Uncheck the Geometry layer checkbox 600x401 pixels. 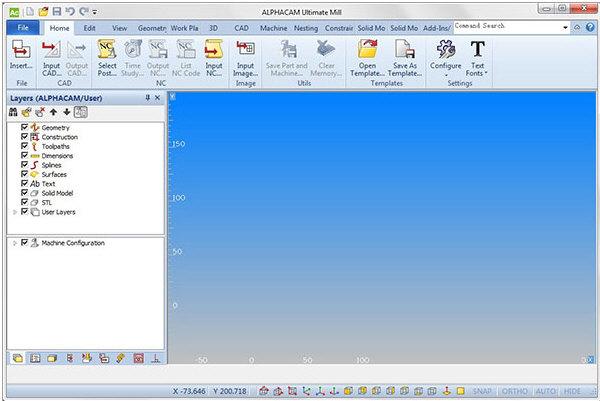pos(24,128)
